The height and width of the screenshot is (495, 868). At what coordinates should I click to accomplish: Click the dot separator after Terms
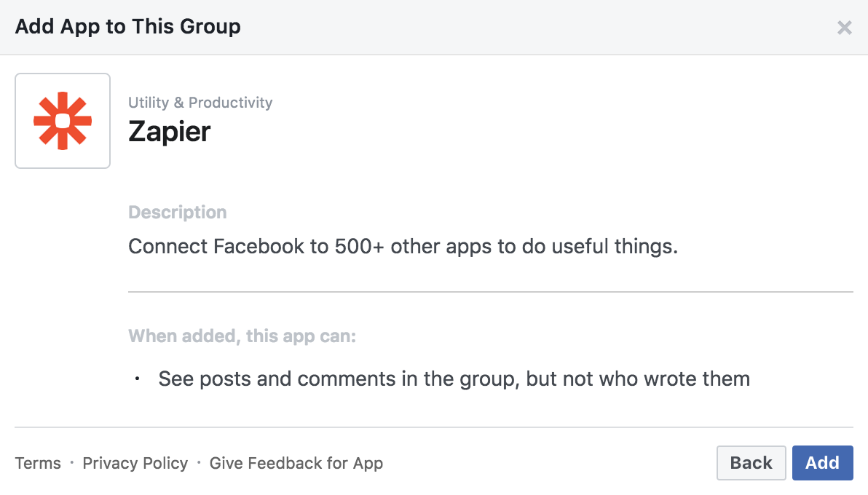tap(71, 463)
